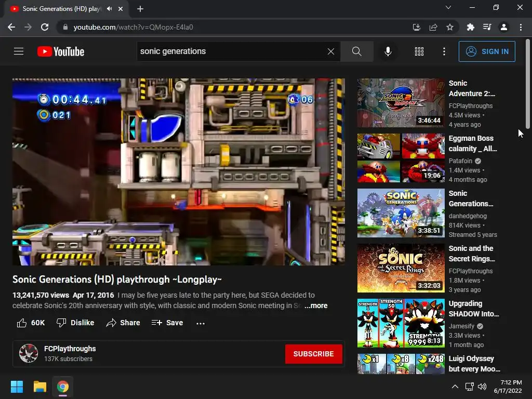Open the YouTube hamburger guide menu
The width and height of the screenshot is (532, 399).
(x=19, y=51)
